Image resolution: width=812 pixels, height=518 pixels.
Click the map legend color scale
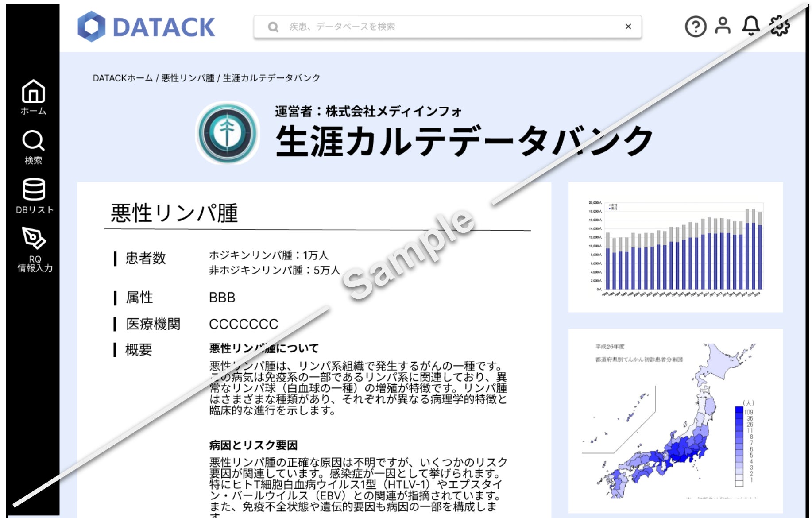[x=739, y=446]
